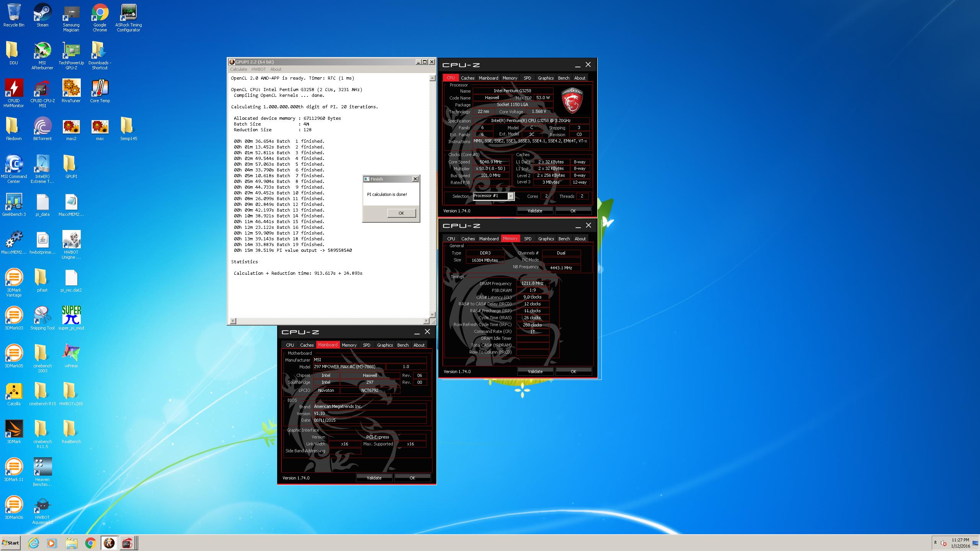Click GPUPI icon in the taskbar
Image resolution: width=980 pixels, height=551 pixels.
pyautogui.click(x=109, y=543)
